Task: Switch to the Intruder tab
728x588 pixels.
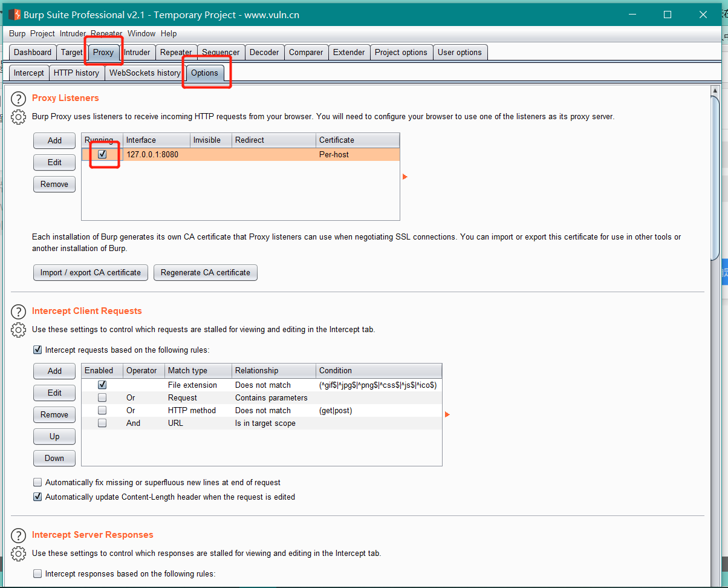Action: tap(137, 53)
